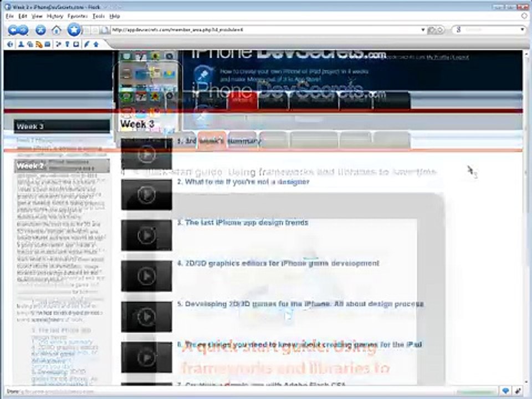Click the Stop loading button

(40, 30)
